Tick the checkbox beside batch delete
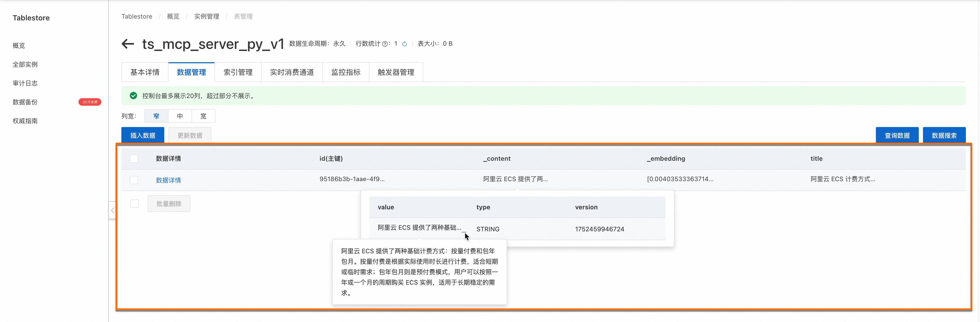Image resolution: width=980 pixels, height=322 pixels. coord(134,204)
